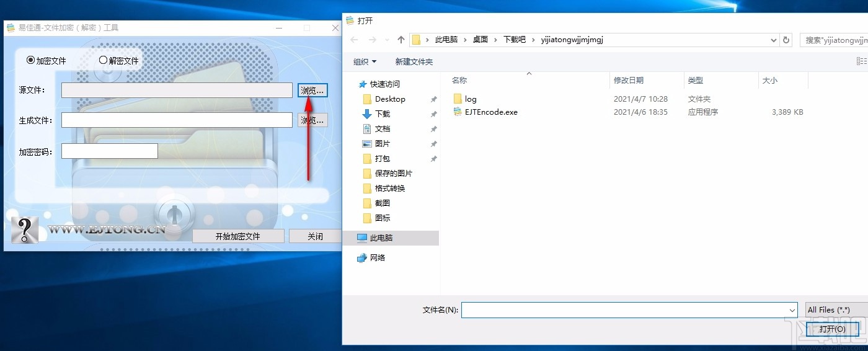Select the 解密文件 radio button

coord(104,61)
